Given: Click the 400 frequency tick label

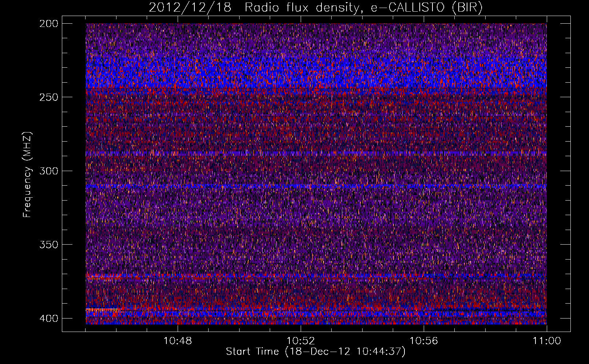Looking at the screenshot, I should pyautogui.click(x=48, y=318).
